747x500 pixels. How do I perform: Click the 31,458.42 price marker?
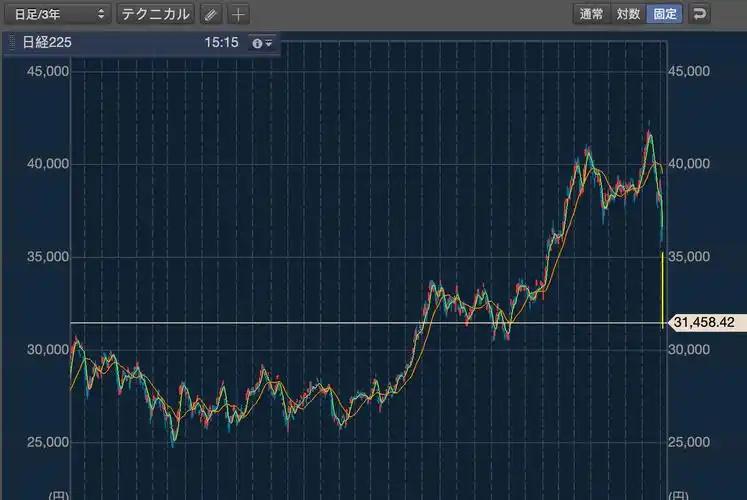click(x=707, y=322)
